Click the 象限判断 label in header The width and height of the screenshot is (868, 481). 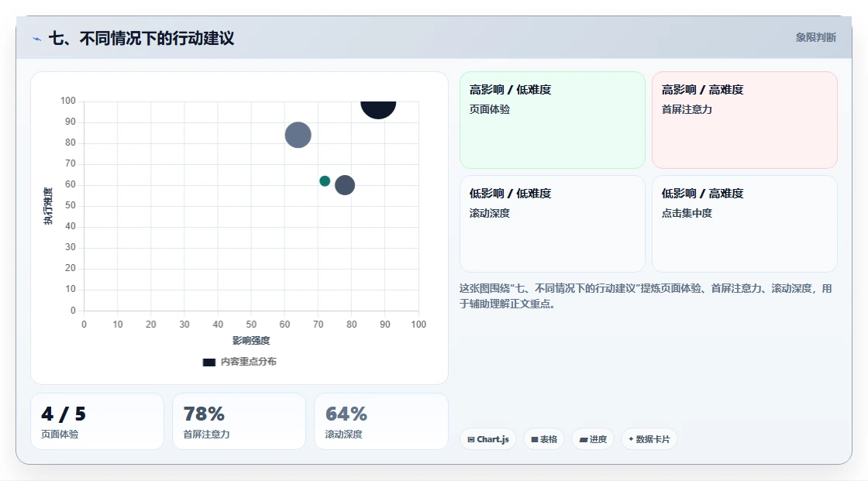[815, 38]
